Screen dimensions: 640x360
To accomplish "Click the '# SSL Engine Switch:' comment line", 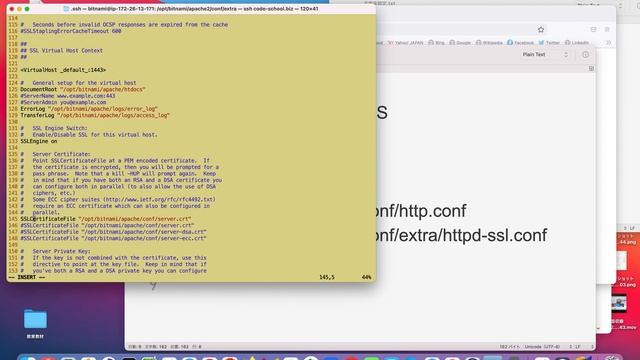I will 54,128.
